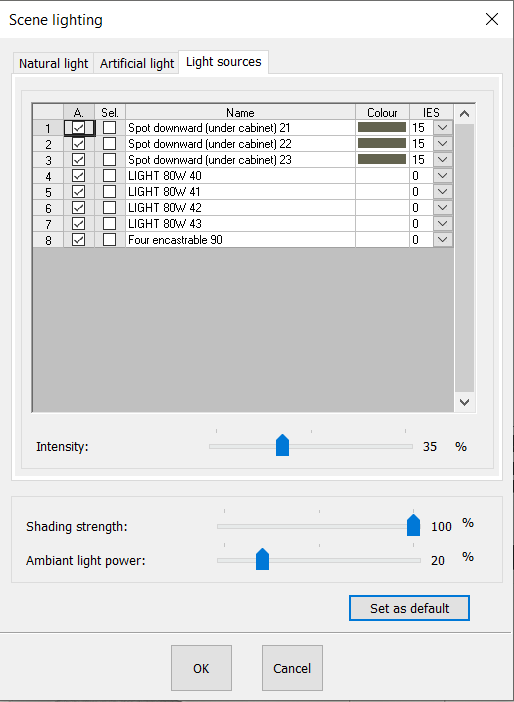
Task: Click the list scrollbar up arrow
Action: 465,114
